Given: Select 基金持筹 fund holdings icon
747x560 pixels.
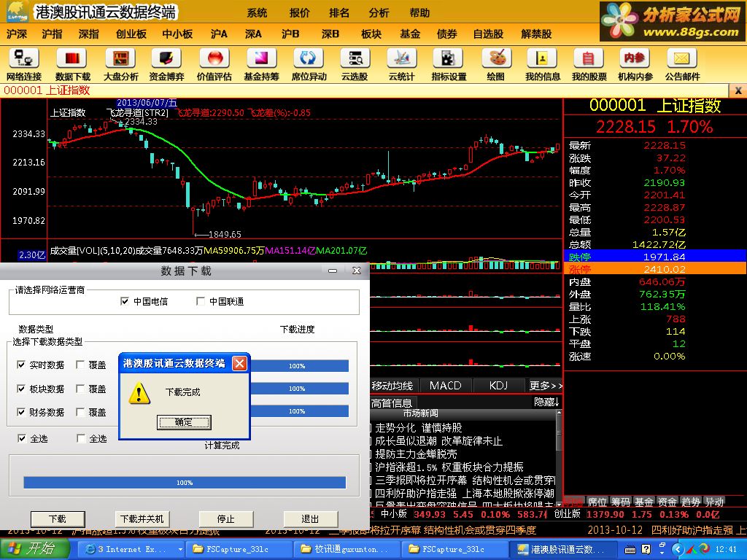Looking at the screenshot, I should click(261, 65).
